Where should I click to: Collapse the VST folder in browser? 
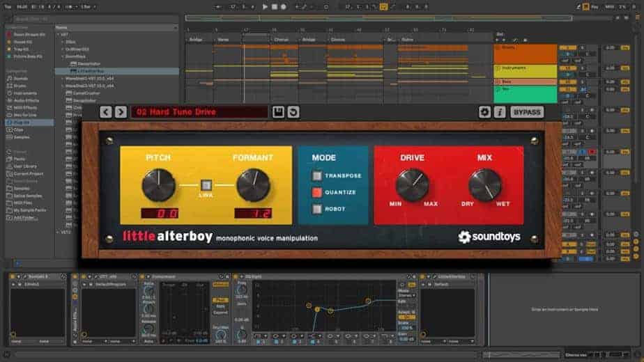pos(59,35)
